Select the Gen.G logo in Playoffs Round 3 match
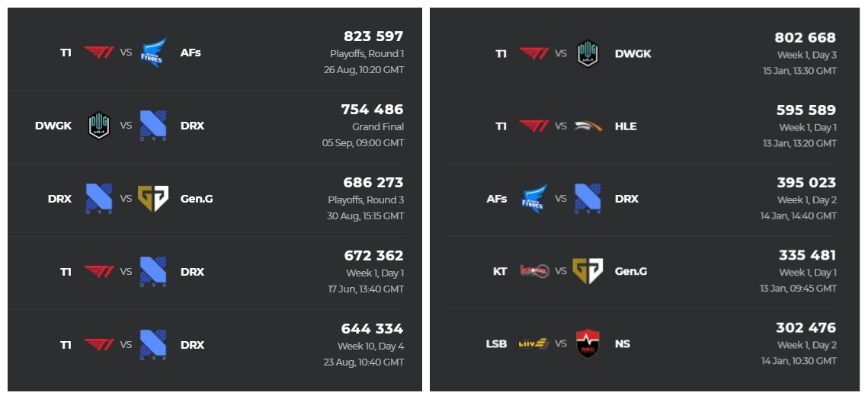This screenshot has width=868, height=399. pyautogui.click(x=152, y=199)
